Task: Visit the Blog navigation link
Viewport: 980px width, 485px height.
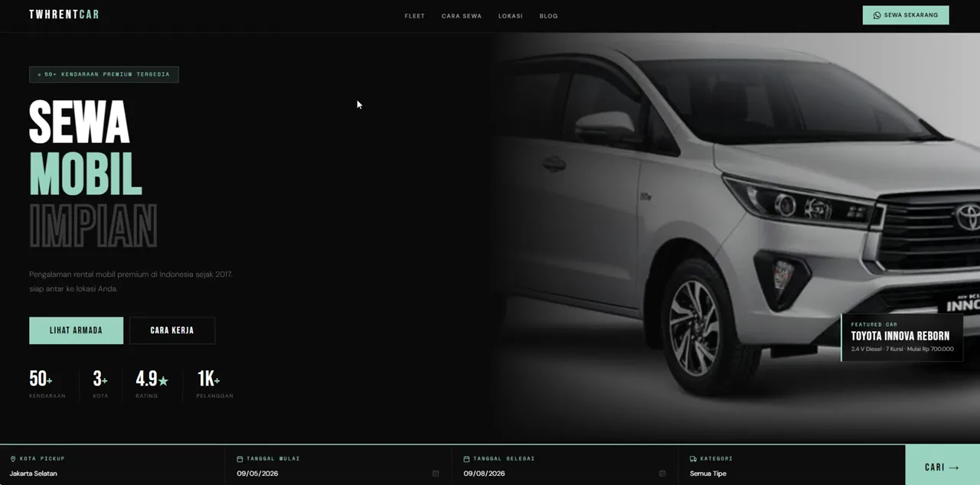Action: click(549, 16)
